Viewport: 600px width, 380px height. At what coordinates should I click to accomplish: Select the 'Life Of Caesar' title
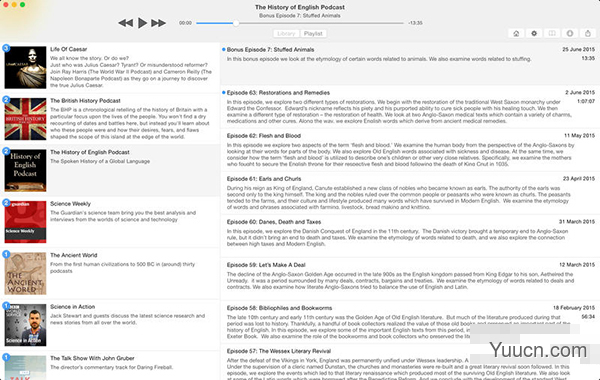68,49
